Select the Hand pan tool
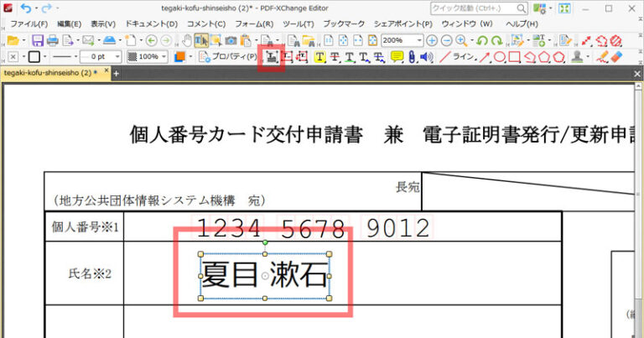This screenshot has height=338, width=644. 187,40
